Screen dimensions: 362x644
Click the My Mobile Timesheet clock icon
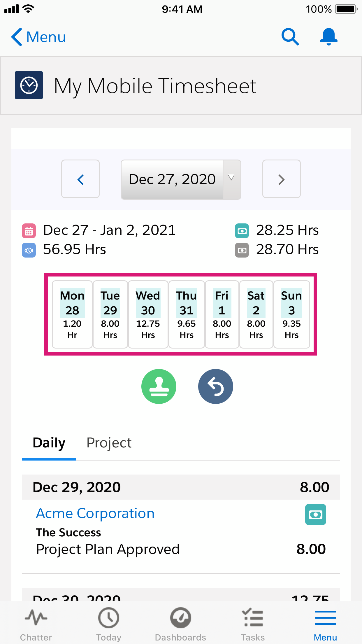tap(29, 85)
